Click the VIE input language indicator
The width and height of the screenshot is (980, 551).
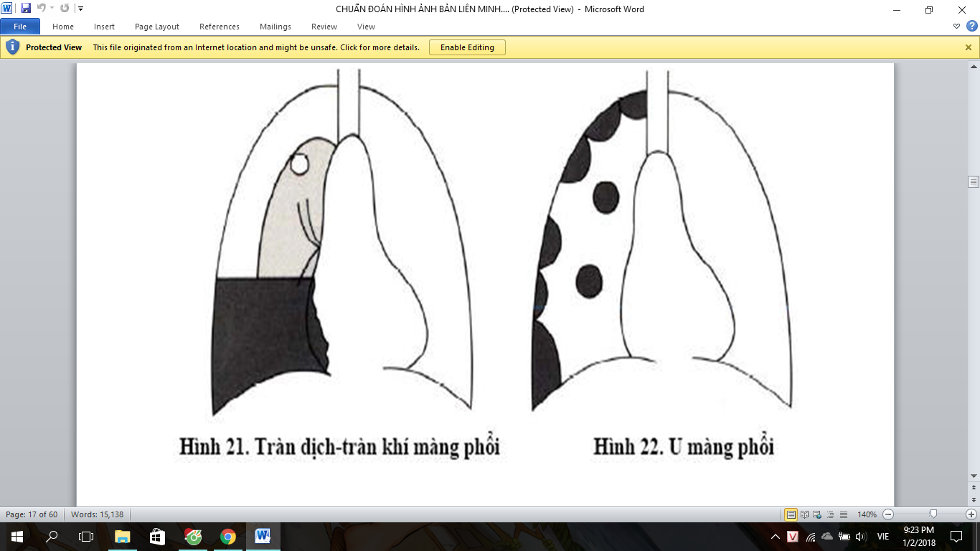[x=883, y=537]
